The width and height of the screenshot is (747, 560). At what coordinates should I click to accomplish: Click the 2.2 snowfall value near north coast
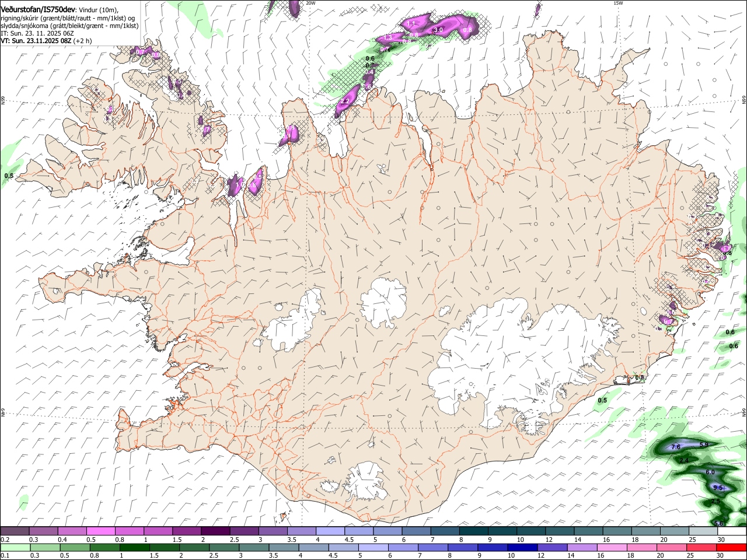coord(345,101)
